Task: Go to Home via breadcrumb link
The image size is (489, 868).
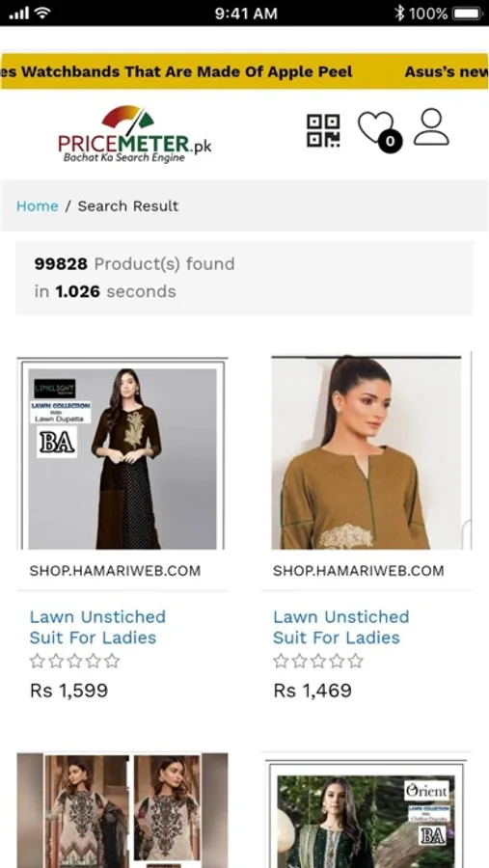Action: [x=37, y=206]
